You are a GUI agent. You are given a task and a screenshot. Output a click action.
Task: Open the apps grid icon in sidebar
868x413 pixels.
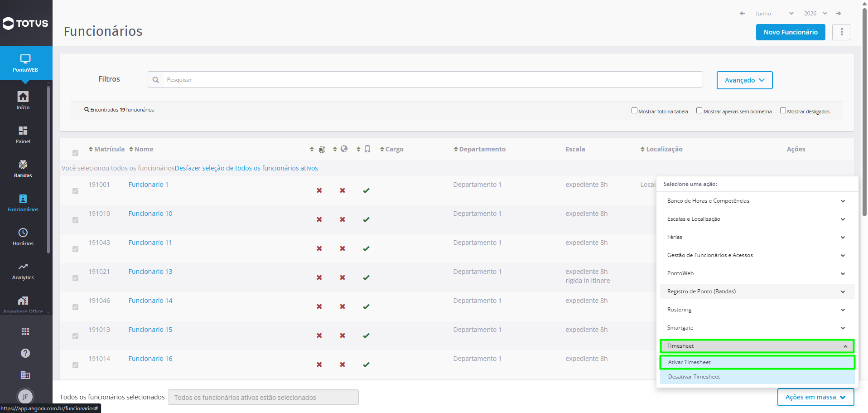[25, 331]
